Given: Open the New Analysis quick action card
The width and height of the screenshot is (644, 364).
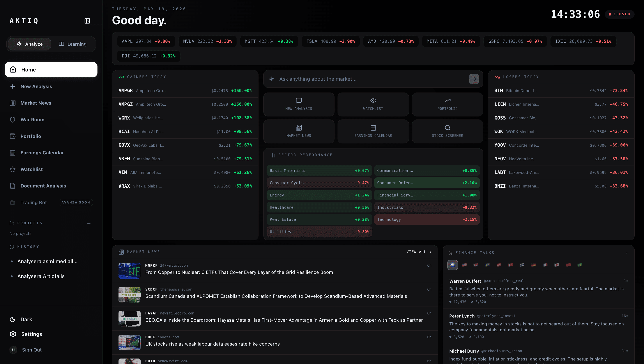Looking at the screenshot, I should (x=299, y=104).
